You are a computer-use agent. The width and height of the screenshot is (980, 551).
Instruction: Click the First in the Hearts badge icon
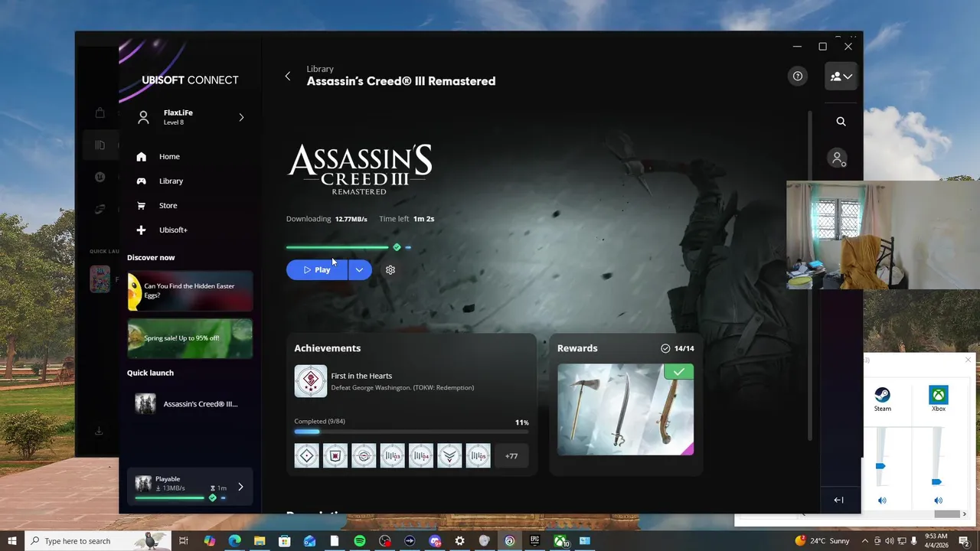pyautogui.click(x=310, y=381)
